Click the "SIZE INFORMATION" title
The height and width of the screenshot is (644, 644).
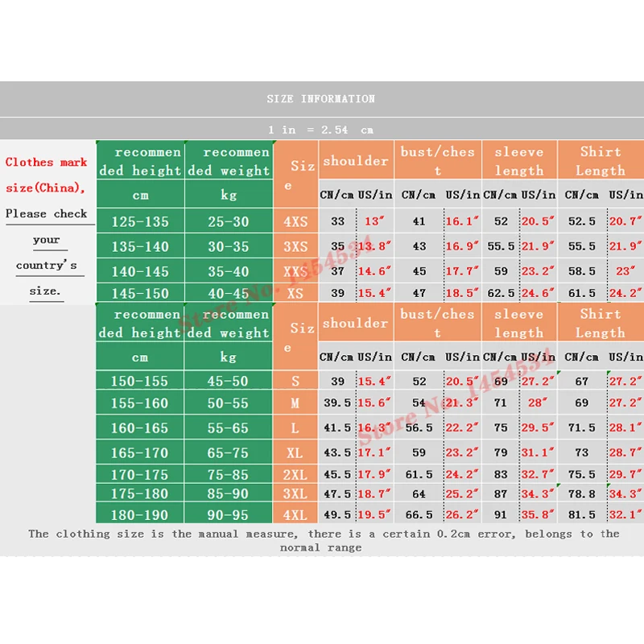pyautogui.click(x=320, y=99)
